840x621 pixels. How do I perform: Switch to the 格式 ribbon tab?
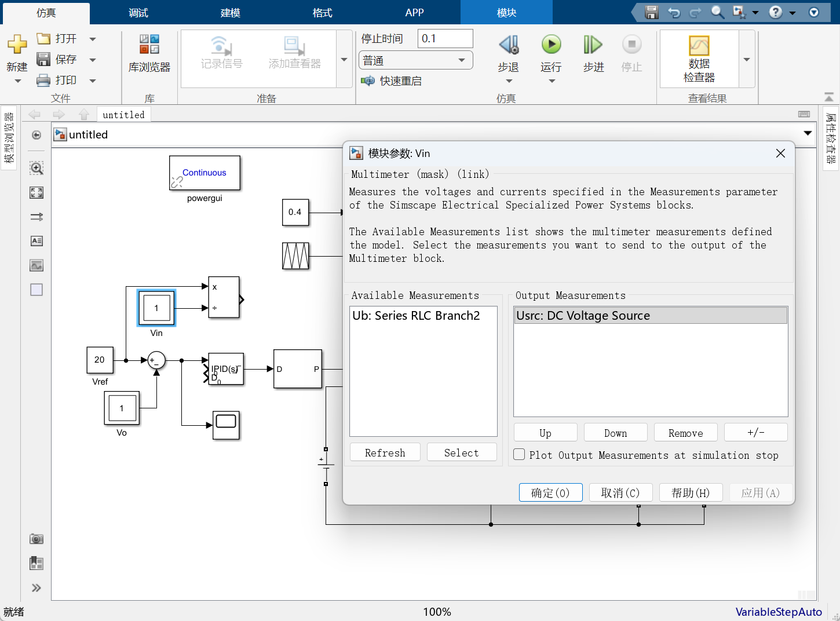coord(323,13)
